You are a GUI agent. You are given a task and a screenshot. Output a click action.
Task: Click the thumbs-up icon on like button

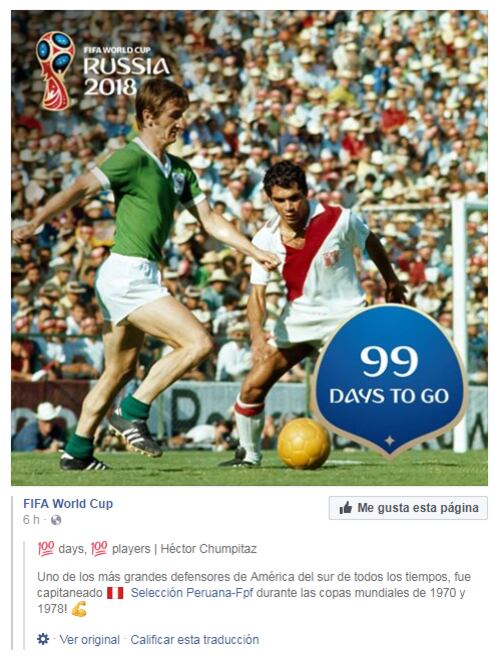click(x=346, y=508)
